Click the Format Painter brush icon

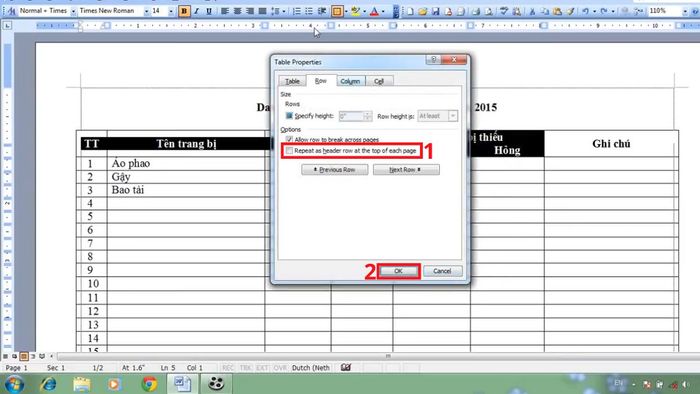[x=570, y=11]
